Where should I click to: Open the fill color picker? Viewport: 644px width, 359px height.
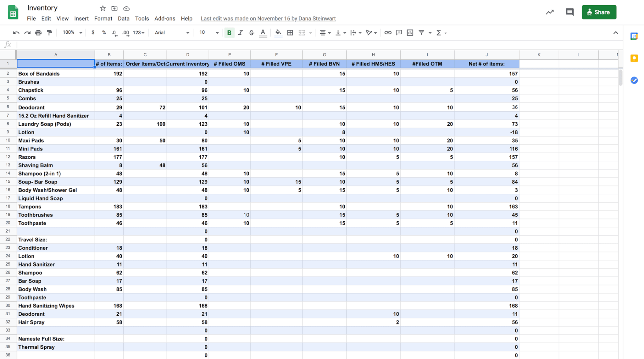(278, 33)
